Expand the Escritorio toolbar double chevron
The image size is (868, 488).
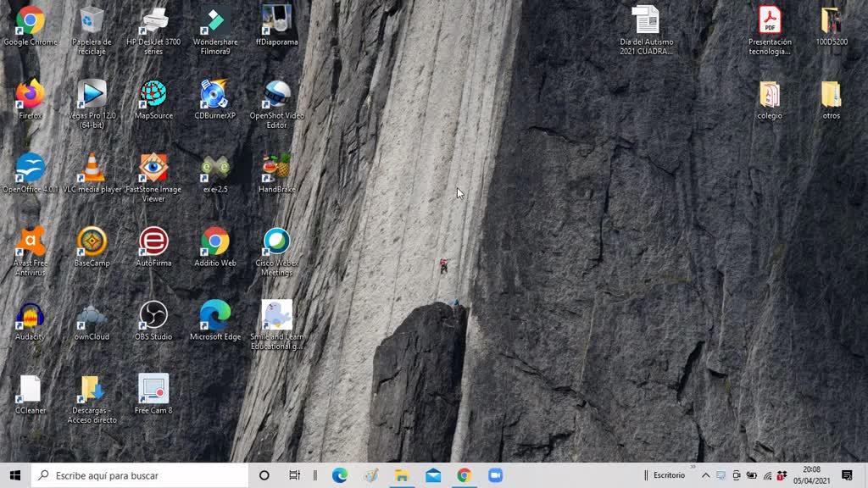tap(692, 468)
